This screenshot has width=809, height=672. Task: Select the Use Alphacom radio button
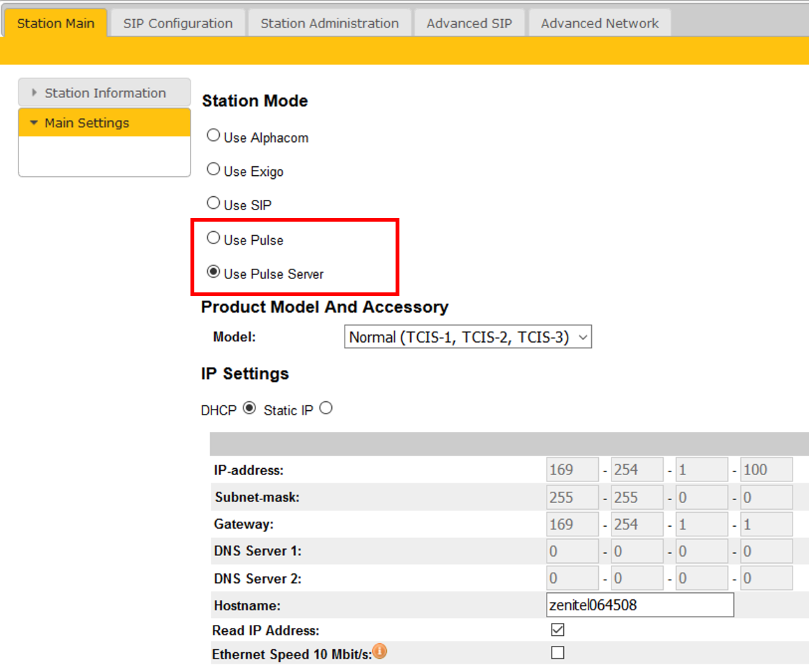pos(213,136)
